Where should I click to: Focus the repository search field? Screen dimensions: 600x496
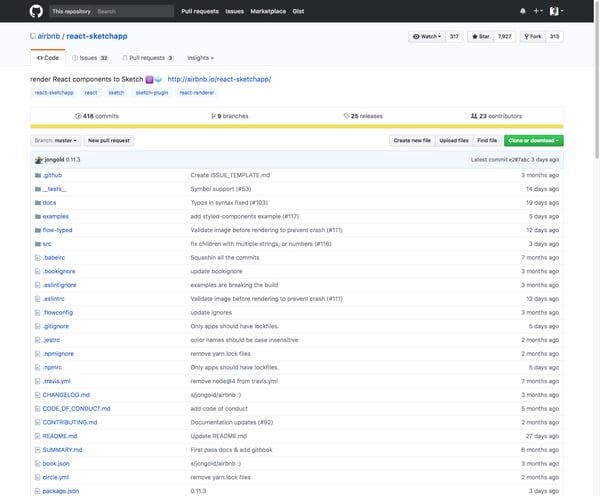click(x=134, y=11)
